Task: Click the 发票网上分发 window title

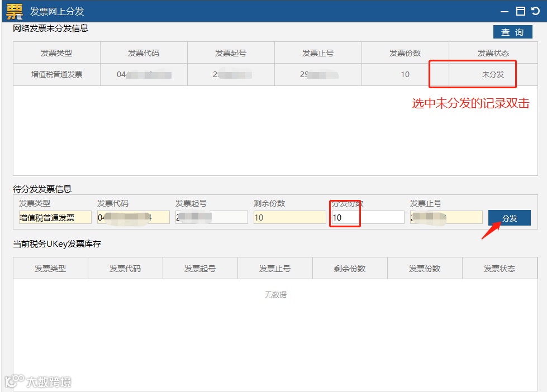Action: pyautogui.click(x=57, y=11)
